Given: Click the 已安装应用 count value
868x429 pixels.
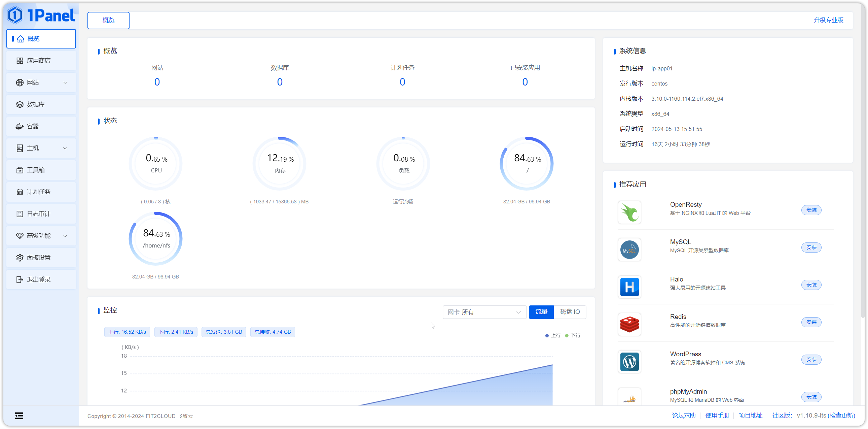Looking at the screenshot, I should (525, 82).
